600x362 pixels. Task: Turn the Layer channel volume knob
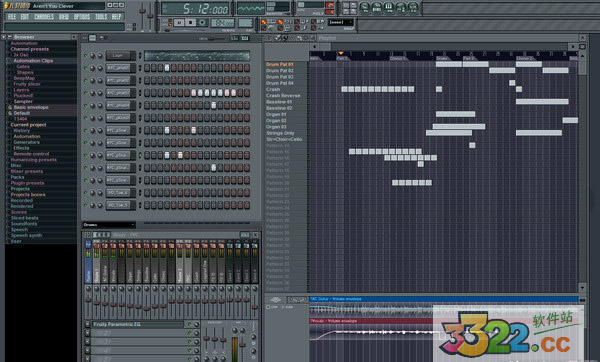pos(100,55)
